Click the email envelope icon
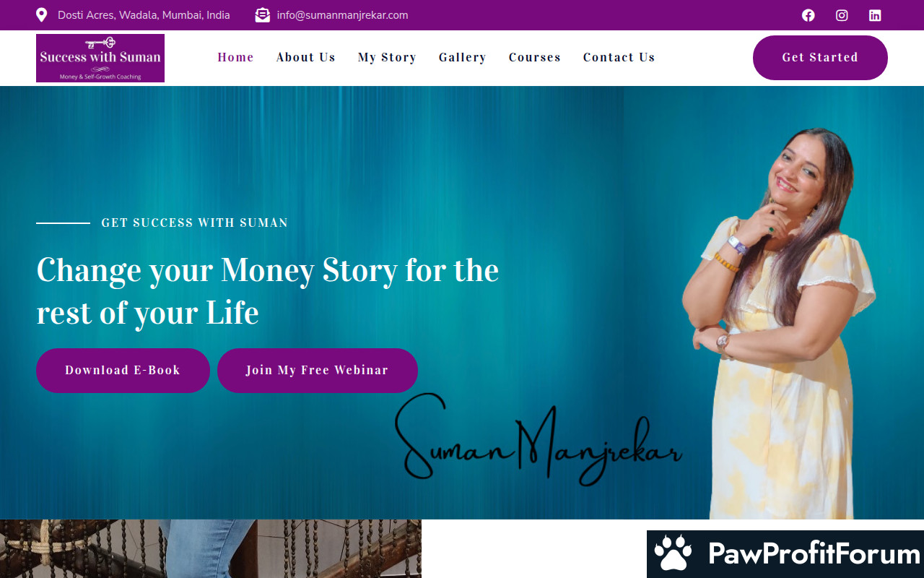 pyautogui.click(x=263, y=15)
